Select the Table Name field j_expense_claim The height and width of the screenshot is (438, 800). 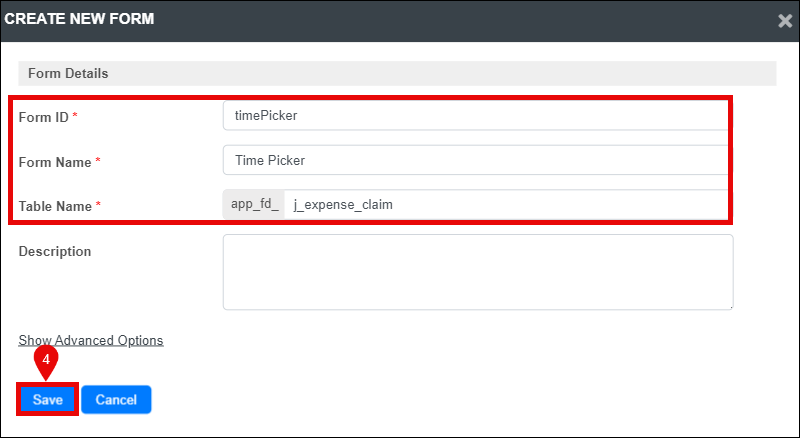[x=506, y=205]
